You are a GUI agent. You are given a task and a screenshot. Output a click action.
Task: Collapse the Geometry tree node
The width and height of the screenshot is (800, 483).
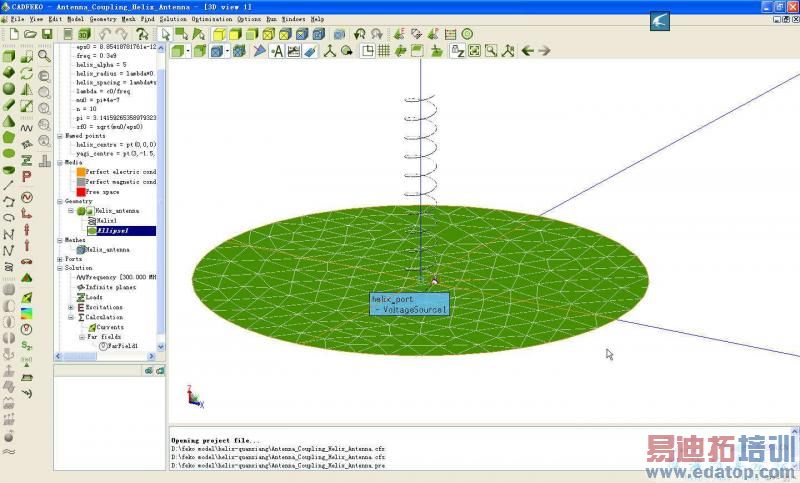60,201
